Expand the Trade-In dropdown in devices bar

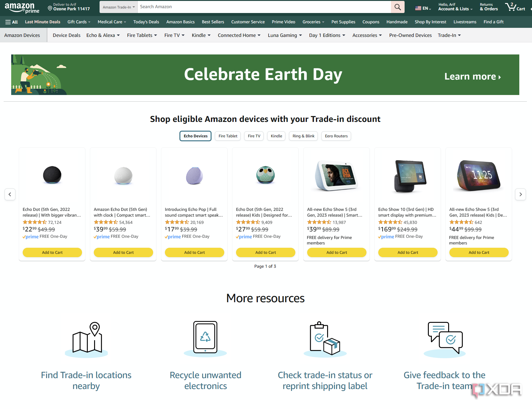449,35
